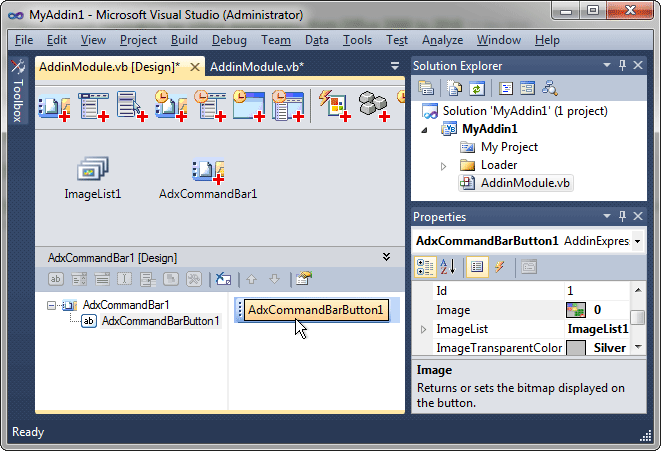Screen dimensions: 661x451
Task: Toggle Alphabetical sort in Properties
Action: 448,267
